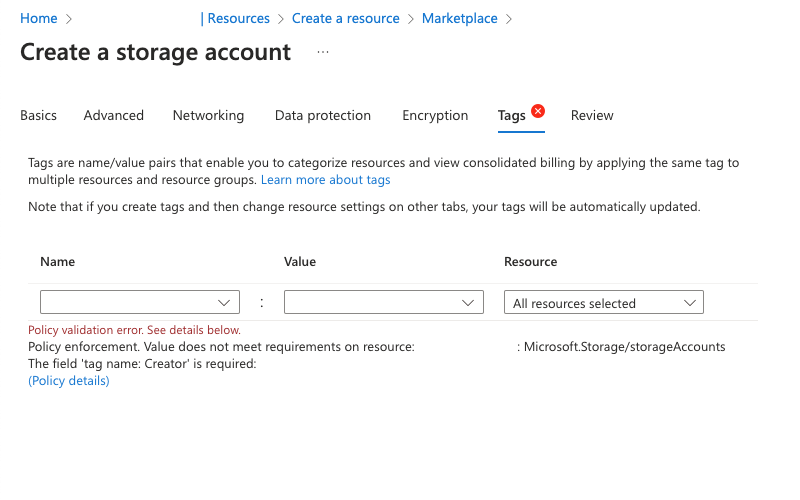800x500 pixels.
Task: Click the red error icon on Tags tab
Action: tap(538, 111)
